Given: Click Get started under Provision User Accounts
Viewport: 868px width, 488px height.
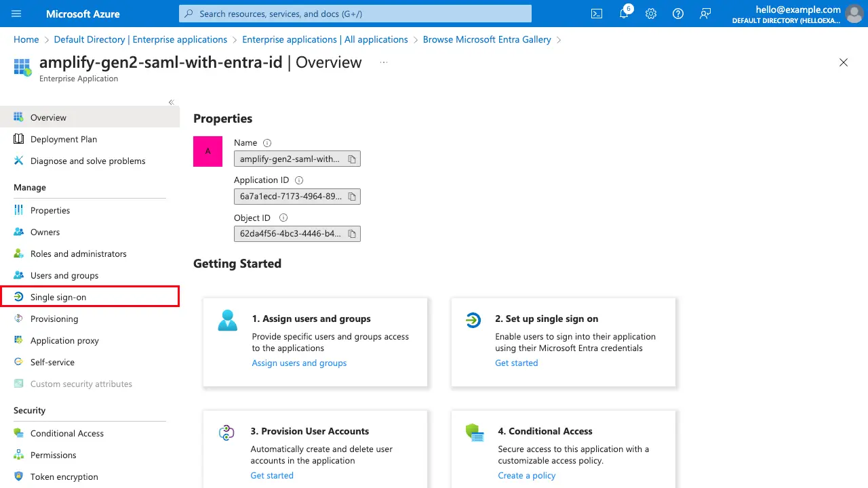Looking at the screenshot, I should click(x=272, y=476).
